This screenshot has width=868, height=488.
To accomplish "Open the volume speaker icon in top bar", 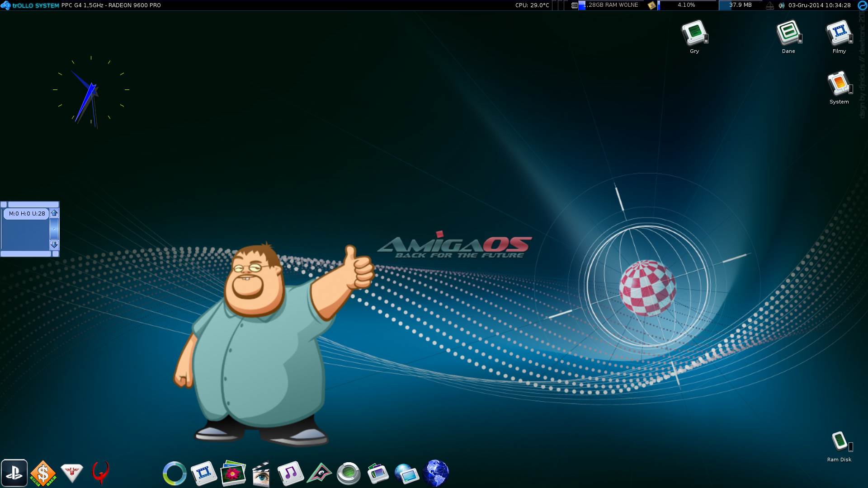I will pyautogui.click(x=781, y=5).
